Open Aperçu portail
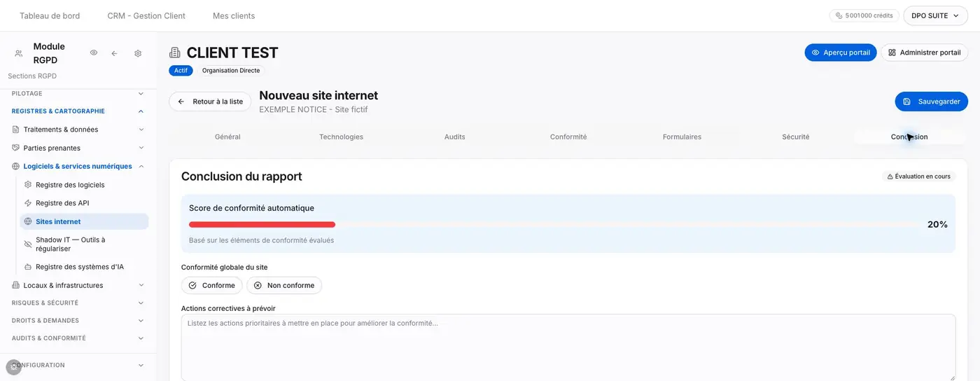The width and height of the screenshot is (980, 381). coord(841,53)
